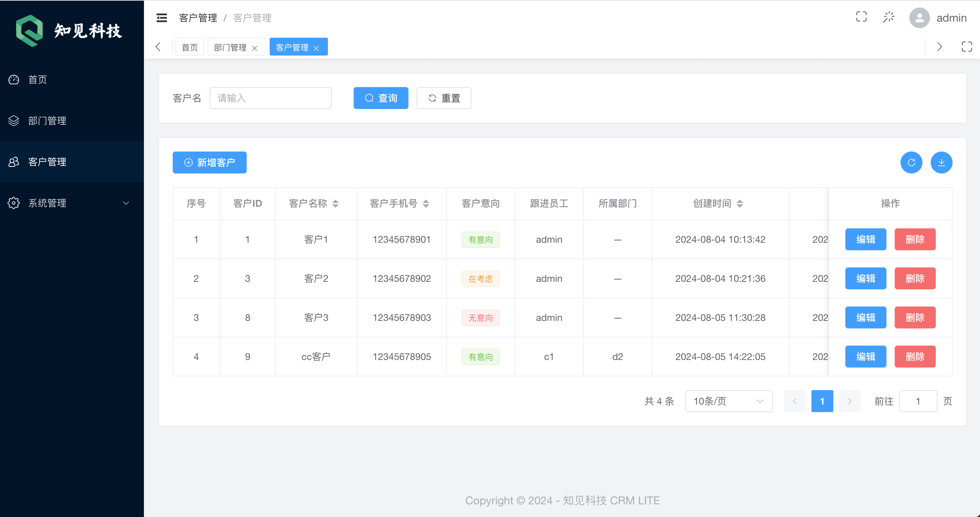Click the refresh table round button
The width and height of the screenshot is (980, 517).
click(911, 163)
